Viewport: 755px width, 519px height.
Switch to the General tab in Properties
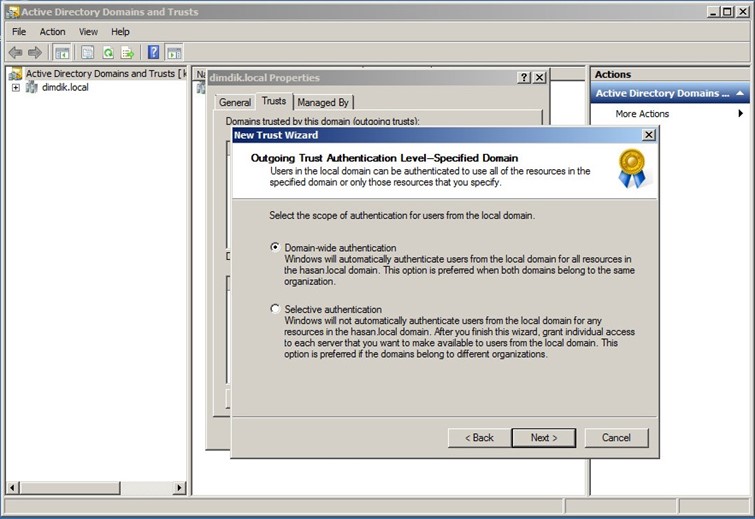coord(235,102)
